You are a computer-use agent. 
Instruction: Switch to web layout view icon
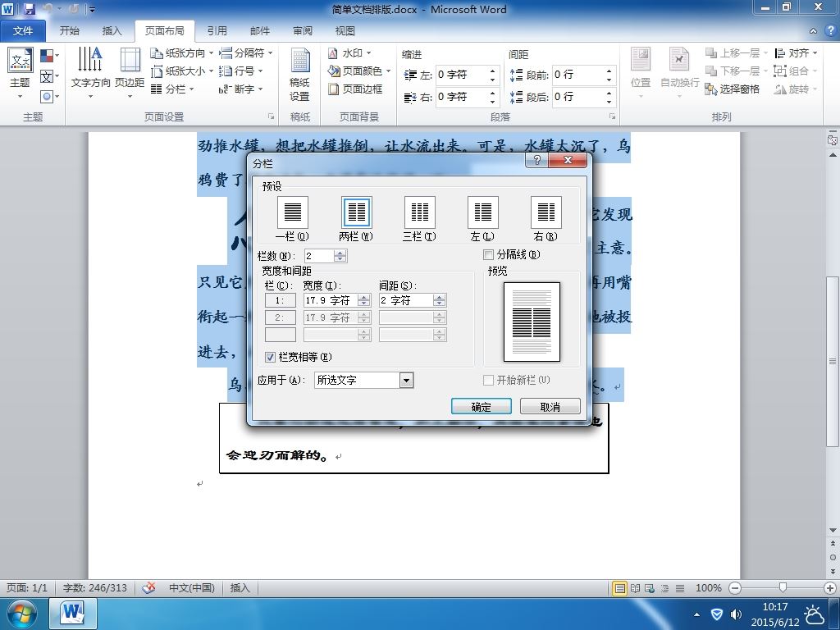click(x=650, y=588)
